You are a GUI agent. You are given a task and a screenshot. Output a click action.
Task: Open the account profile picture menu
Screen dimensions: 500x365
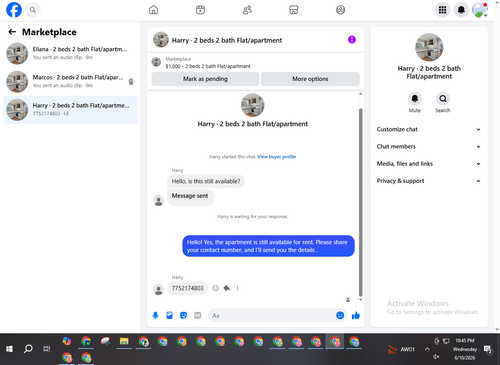click(x=480, y=10)
